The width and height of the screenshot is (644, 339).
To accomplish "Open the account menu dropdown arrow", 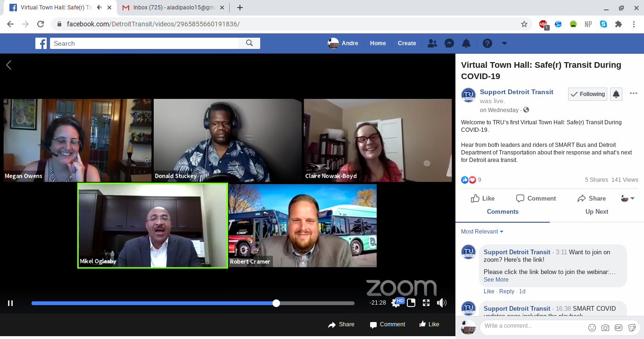I will point(504,43).
